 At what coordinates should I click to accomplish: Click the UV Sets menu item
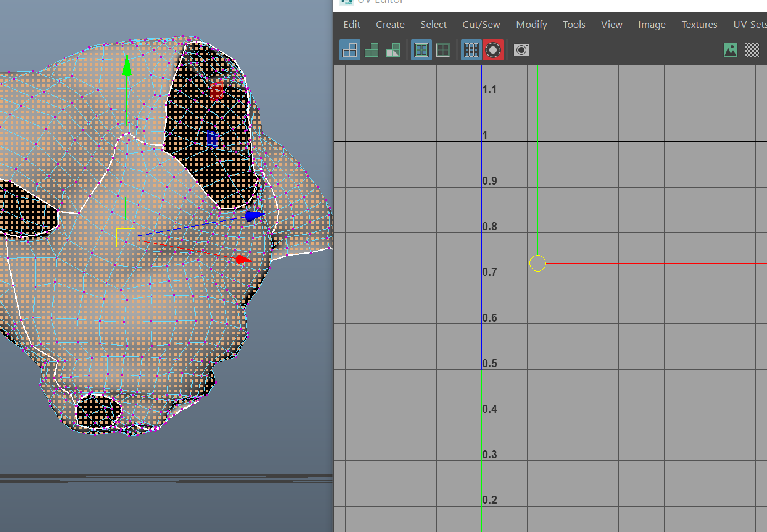(x=749, y=25)
